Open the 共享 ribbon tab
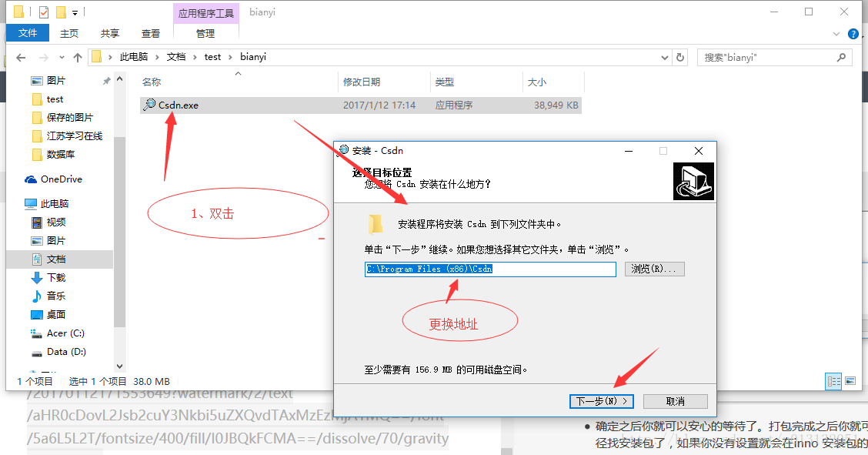Image resolution: width=868 pixels, height=455 pixels. 109,34
